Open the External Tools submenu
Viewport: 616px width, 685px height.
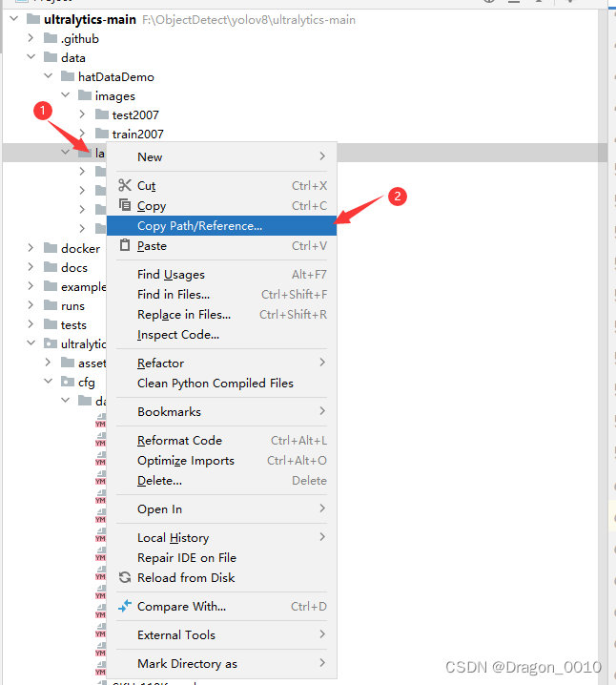tap(222, 634)
